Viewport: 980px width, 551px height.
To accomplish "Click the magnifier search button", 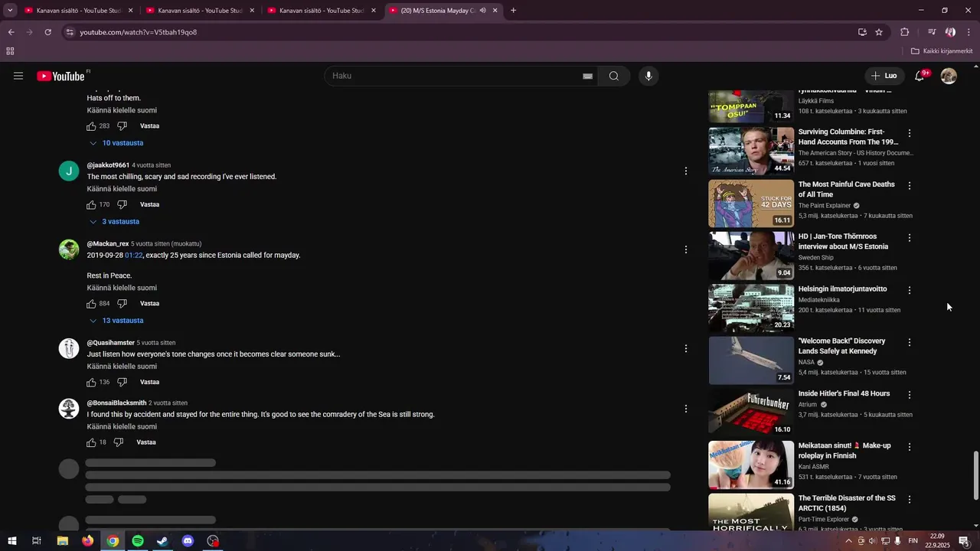I will pos(614,76).
